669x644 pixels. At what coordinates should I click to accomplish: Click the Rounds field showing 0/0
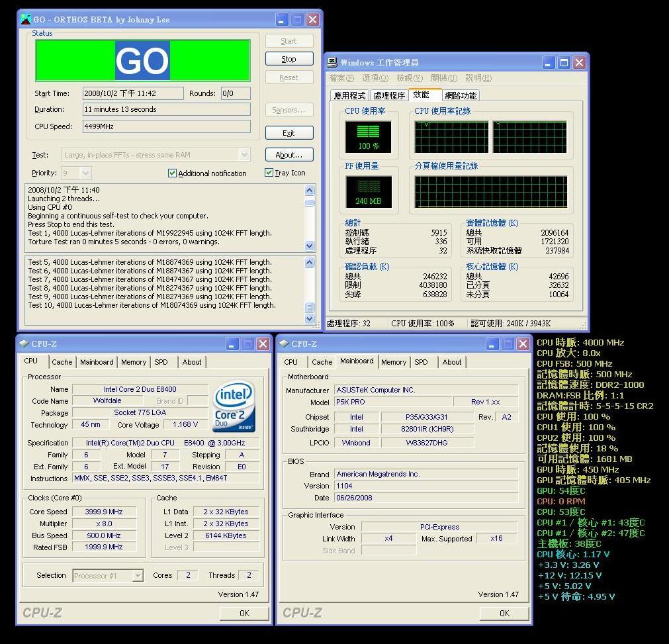pyautogui.click(x=236, y=93)
